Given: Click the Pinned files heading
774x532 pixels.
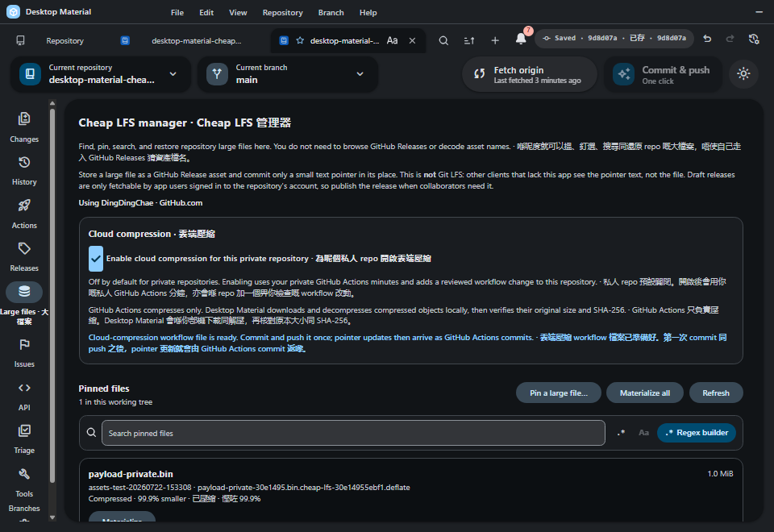Looking at the screenshot, I should tap(104, 389).
